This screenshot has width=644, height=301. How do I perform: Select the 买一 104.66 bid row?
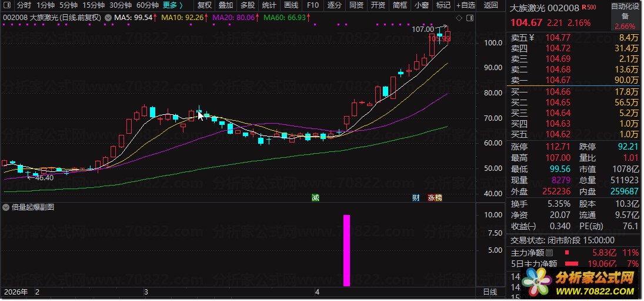(x=575, y=92)
